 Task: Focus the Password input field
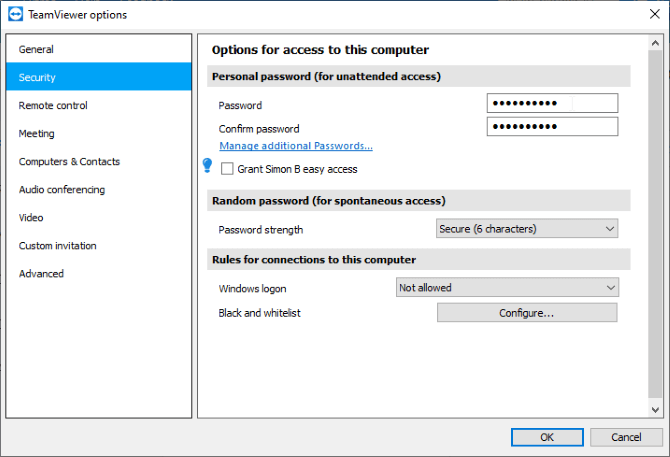click(x=552, y=103)
